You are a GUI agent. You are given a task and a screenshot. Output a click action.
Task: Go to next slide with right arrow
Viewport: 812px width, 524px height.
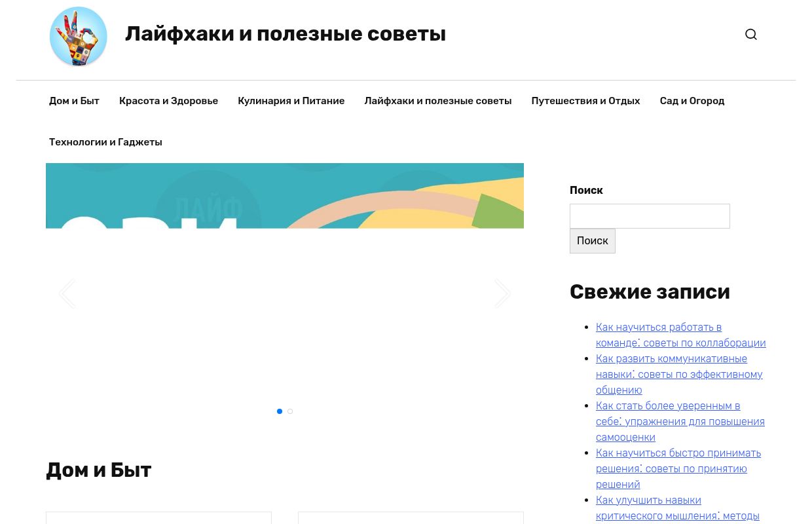(502, 293)
